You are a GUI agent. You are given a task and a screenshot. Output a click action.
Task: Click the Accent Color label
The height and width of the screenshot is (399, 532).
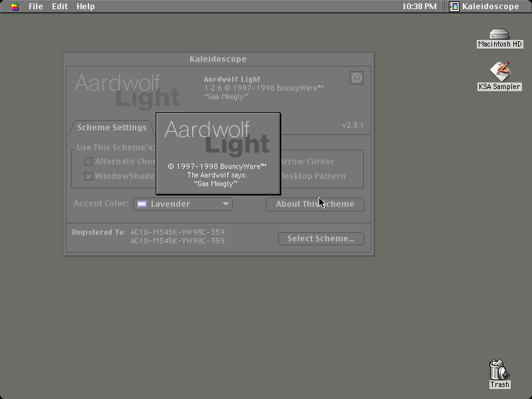pyautogui.click(x=101, y=203)
